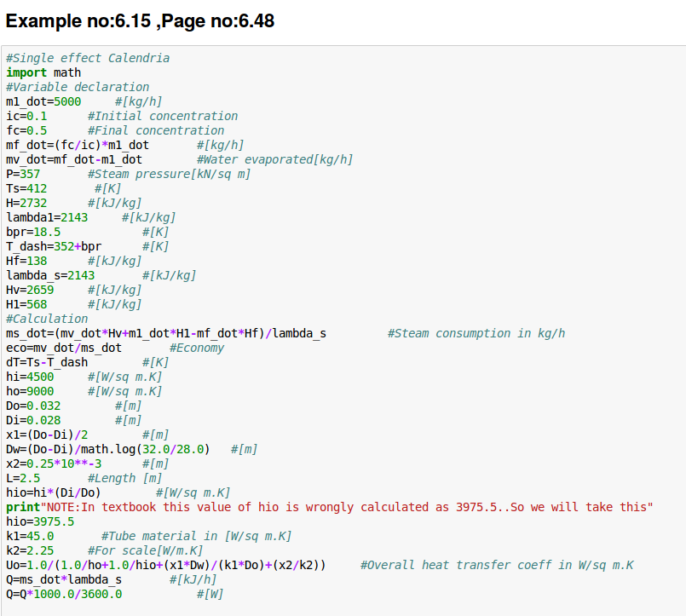Viewport: 686px width, 616px height.
Task: Click the 'hio=3975.5' line
Action: [40, 521]
